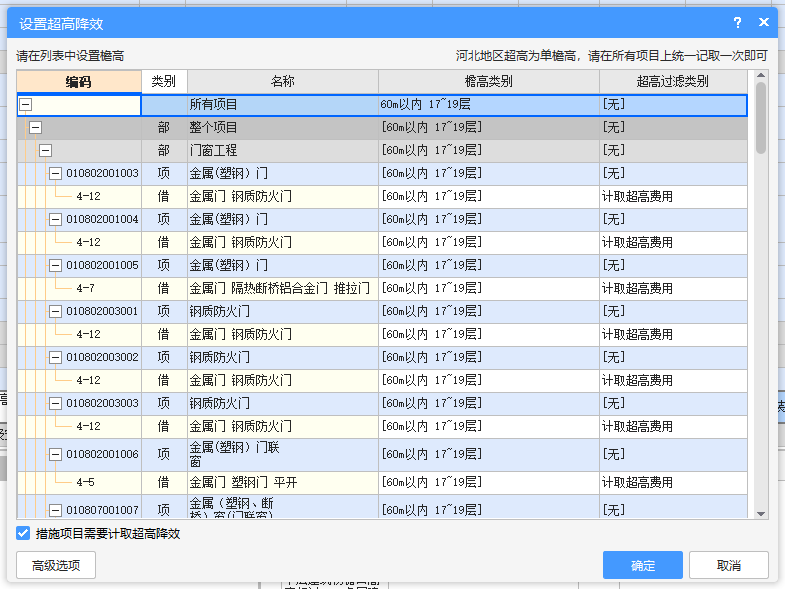Select 檐高类别 cell of 所有项目 row

tap(489, 105)
